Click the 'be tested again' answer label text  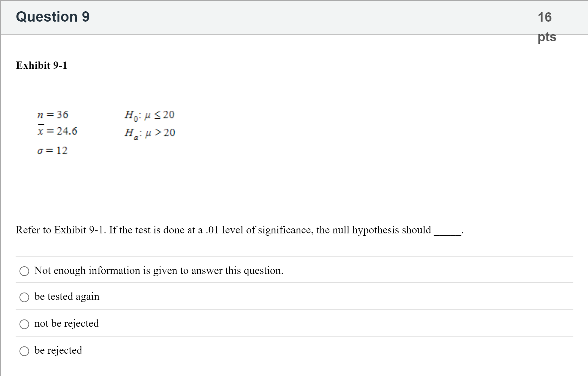[x=67, y=297]
